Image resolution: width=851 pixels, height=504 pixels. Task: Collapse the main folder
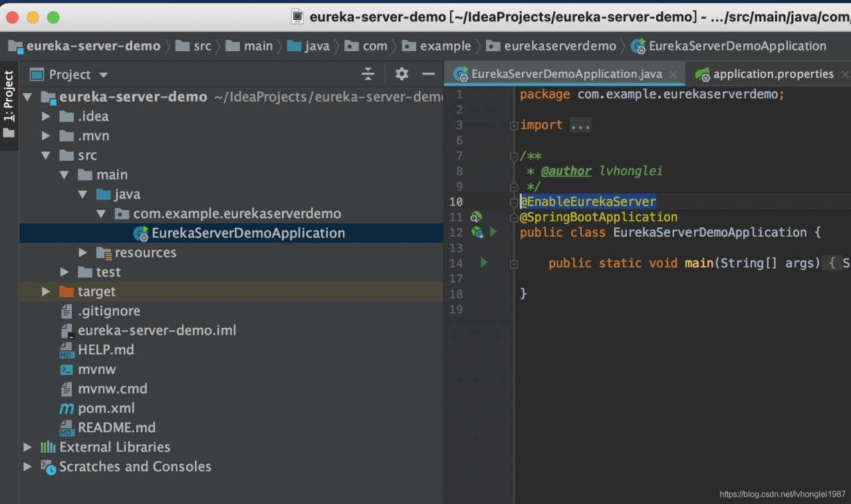(64, 175)
